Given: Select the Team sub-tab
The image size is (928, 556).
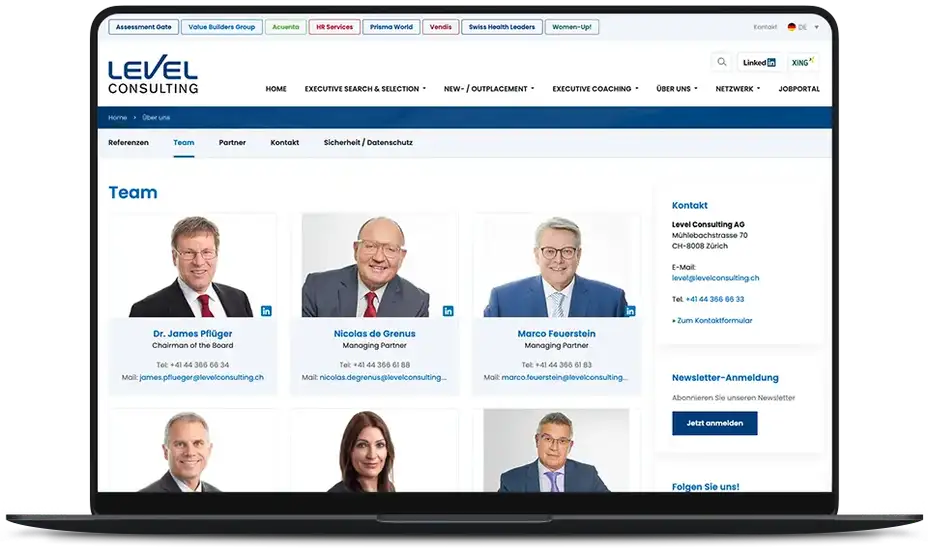Looking at the screenshot, I should 183,143.
